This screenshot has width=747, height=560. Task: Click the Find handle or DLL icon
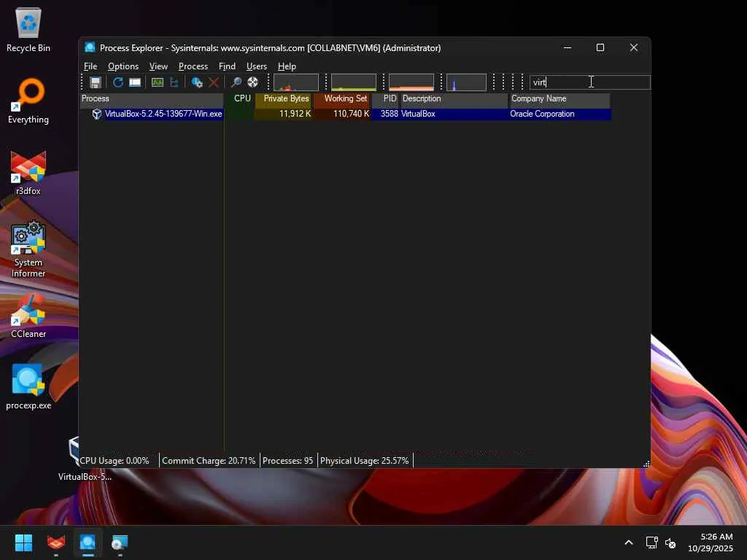tap(236, 82)
